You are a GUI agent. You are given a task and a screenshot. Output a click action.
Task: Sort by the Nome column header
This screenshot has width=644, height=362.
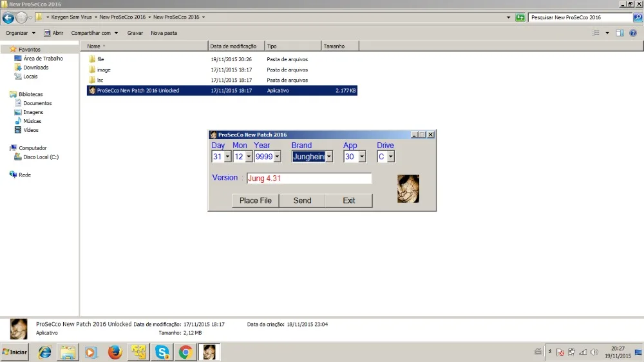tap(146, 46)
